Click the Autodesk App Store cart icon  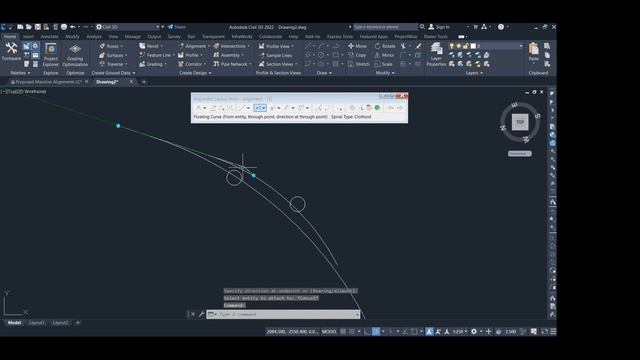coord(476,27)
